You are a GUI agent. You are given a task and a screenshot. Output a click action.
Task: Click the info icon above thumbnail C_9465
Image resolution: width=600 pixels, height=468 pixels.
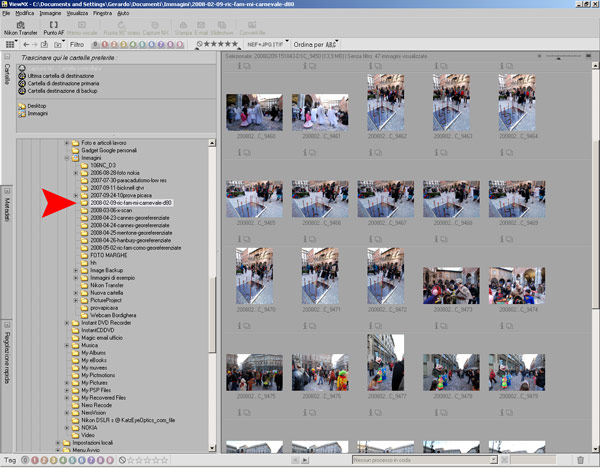pos(240,152)
